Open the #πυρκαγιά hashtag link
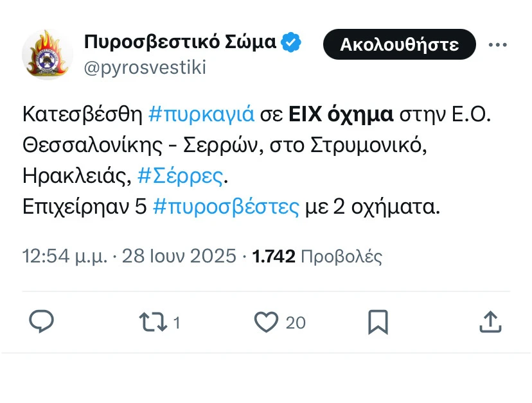532x403 pixels. 201,114
